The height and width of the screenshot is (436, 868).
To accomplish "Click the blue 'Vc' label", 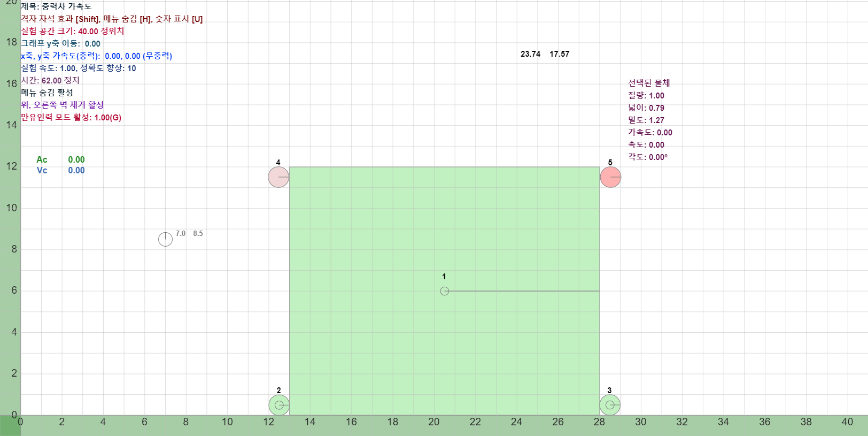I will click(42, 170).
